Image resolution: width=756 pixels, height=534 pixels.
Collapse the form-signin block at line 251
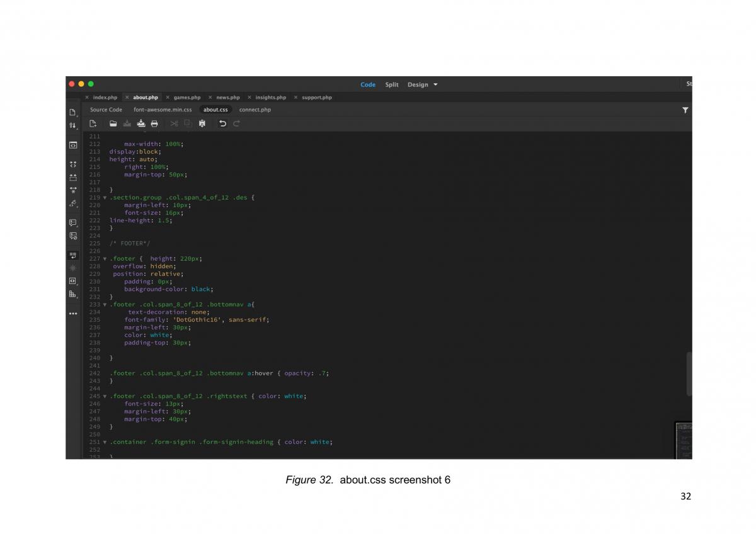coord(105,442)
